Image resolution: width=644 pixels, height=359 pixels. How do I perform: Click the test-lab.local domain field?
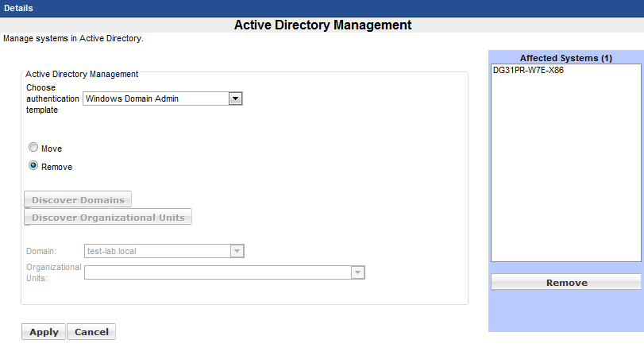click(x=156, y=251)
